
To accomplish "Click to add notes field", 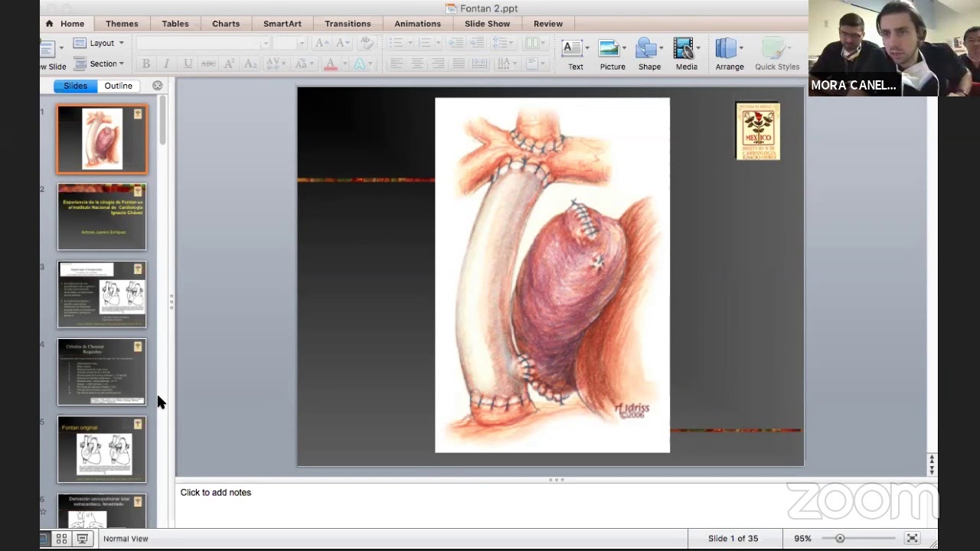I will pyautogui.click(x=556, y=504).
